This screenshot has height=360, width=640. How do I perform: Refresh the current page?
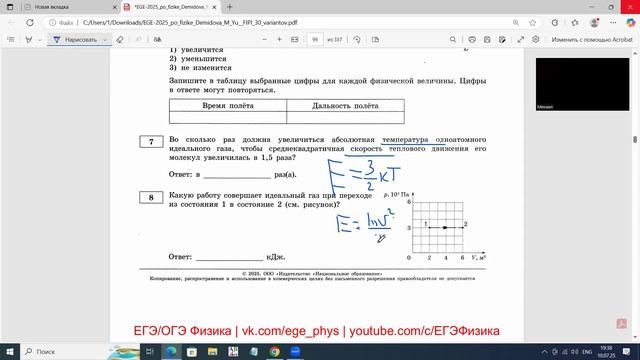coord(30,23)
